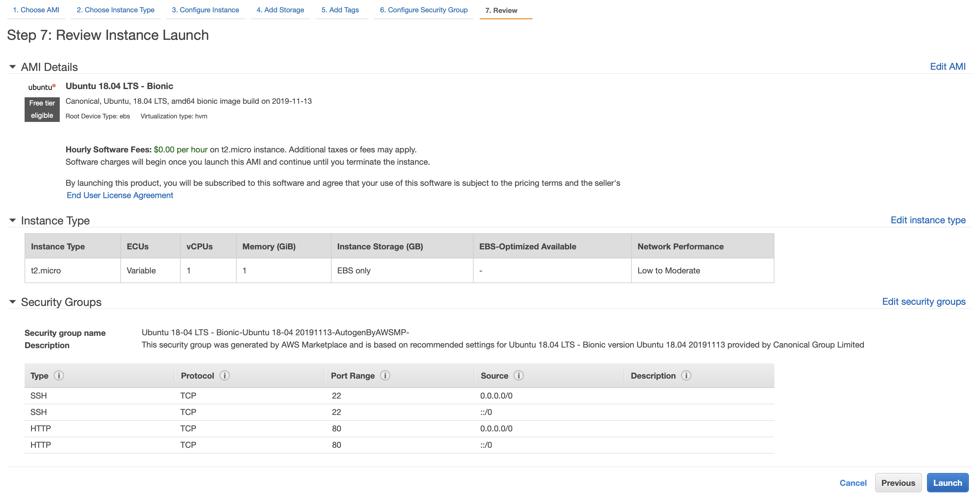980x497 pixels.
Task: Click the Edit instance type link
Action: (x=928, y=220)
